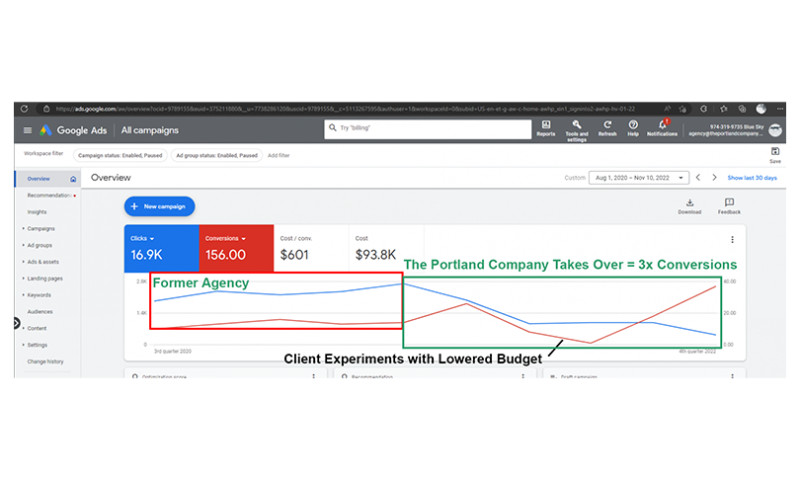Screen dimensions: 800x480
Task: Download the overview report
Action: (x=690, y=206)
